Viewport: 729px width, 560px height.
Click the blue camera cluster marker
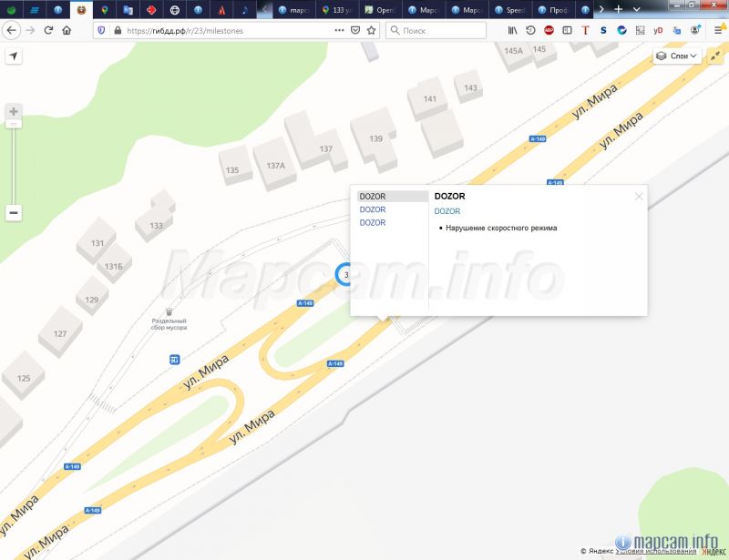tap(344, 274)
